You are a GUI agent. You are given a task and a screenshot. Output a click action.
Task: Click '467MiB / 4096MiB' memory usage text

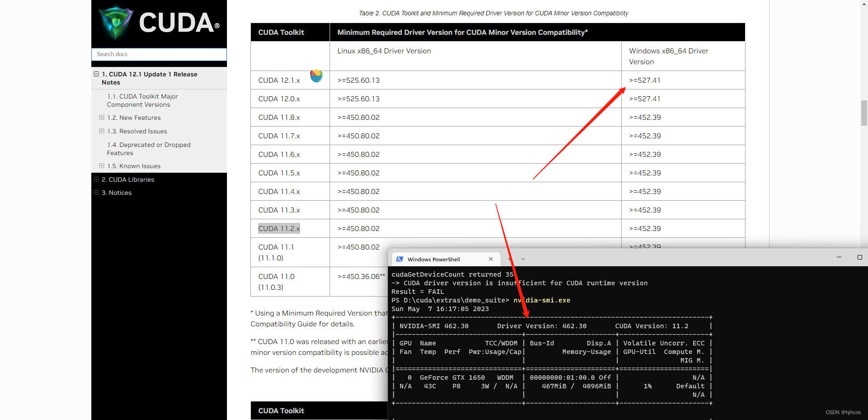tap(576, 386)
